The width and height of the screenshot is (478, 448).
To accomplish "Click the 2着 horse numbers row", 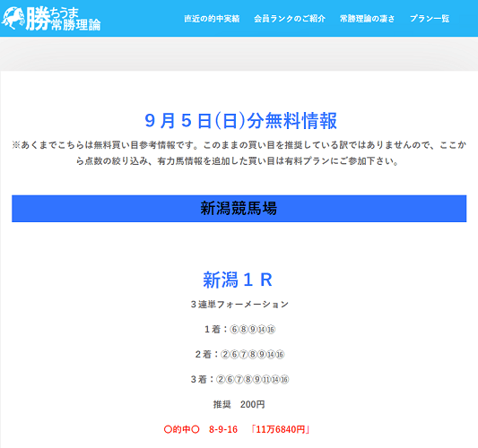I will coord(239,354).
